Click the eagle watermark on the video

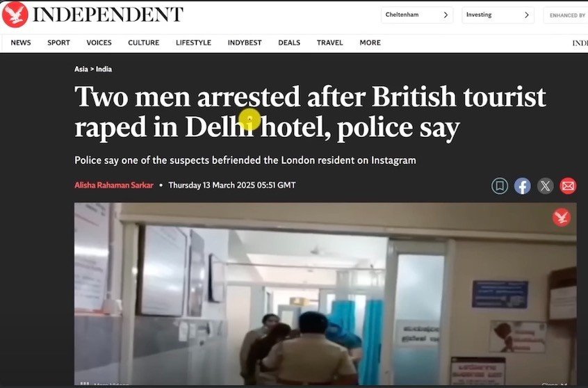[562, 217]
